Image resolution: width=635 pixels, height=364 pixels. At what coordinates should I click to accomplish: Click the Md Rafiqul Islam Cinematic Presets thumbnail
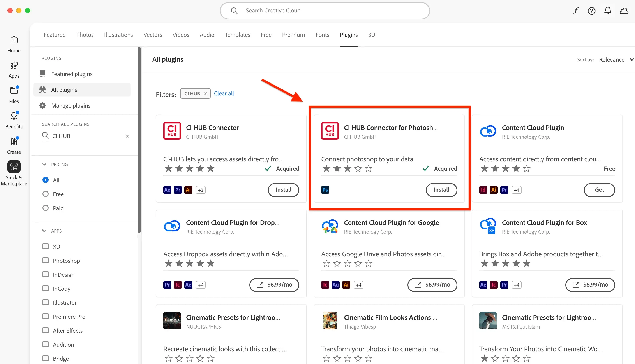[x=488, y=320]
